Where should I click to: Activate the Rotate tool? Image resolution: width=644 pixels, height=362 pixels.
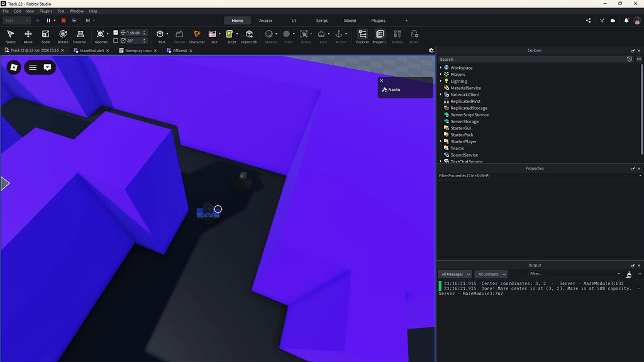tap(63, 35)
